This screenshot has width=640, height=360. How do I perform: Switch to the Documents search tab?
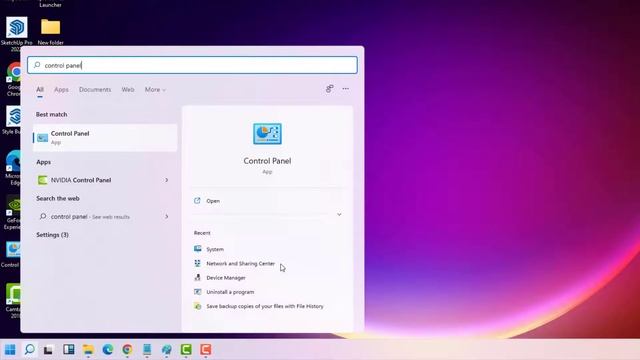pyautogui.click(x=95, y=89)
